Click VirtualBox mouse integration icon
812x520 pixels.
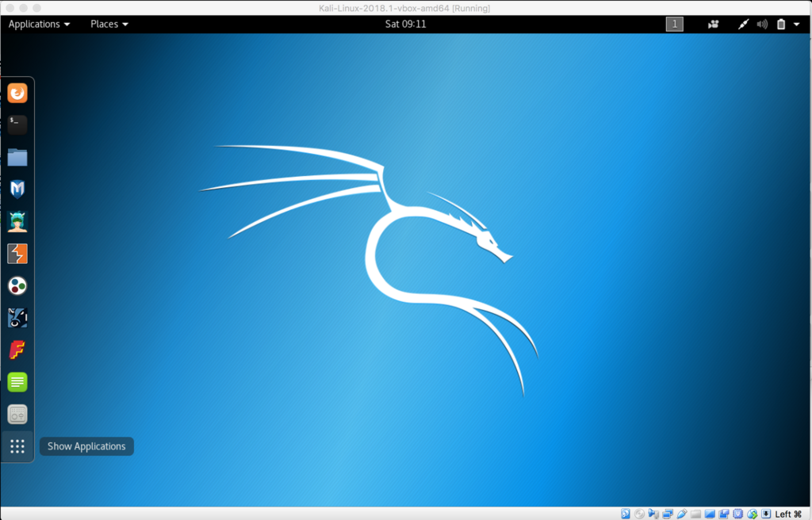point(752,514)
